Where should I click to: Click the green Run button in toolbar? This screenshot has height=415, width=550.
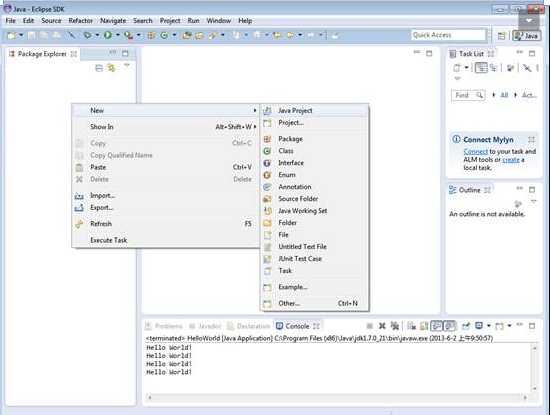tap(108, 35)
